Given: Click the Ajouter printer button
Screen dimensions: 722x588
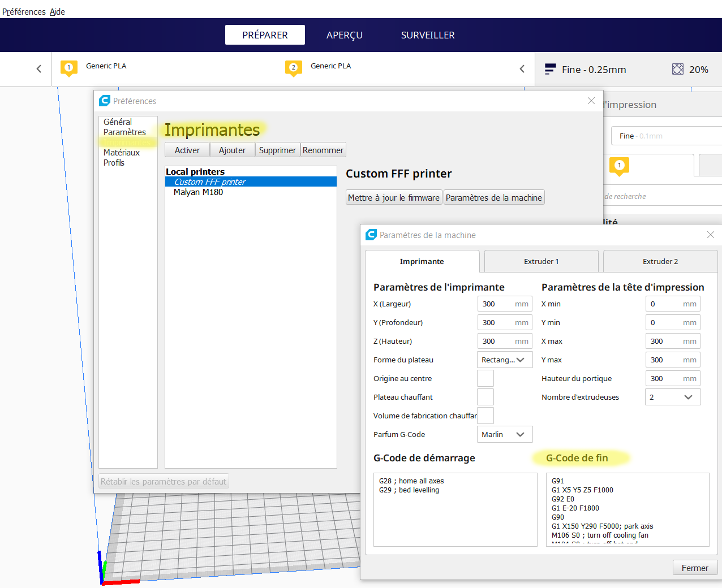Looking at the screenshot, I should click(x=233, y=150).
